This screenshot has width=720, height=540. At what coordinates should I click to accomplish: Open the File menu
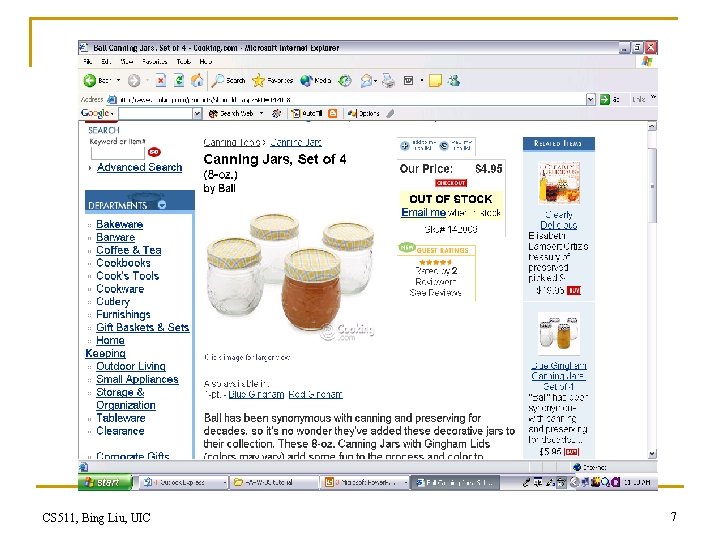click(x=88, y=62)
